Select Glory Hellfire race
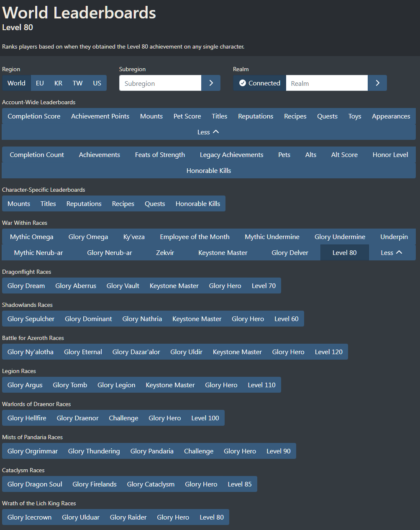Image resolution: width=420 pixels, height=530 pixels. pos(27,418)
